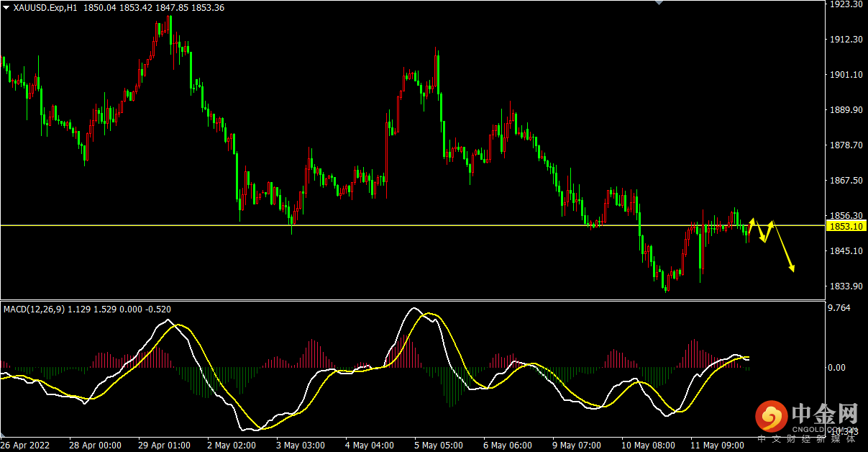Select the 3 May 03:00 time label

[301, 446]
